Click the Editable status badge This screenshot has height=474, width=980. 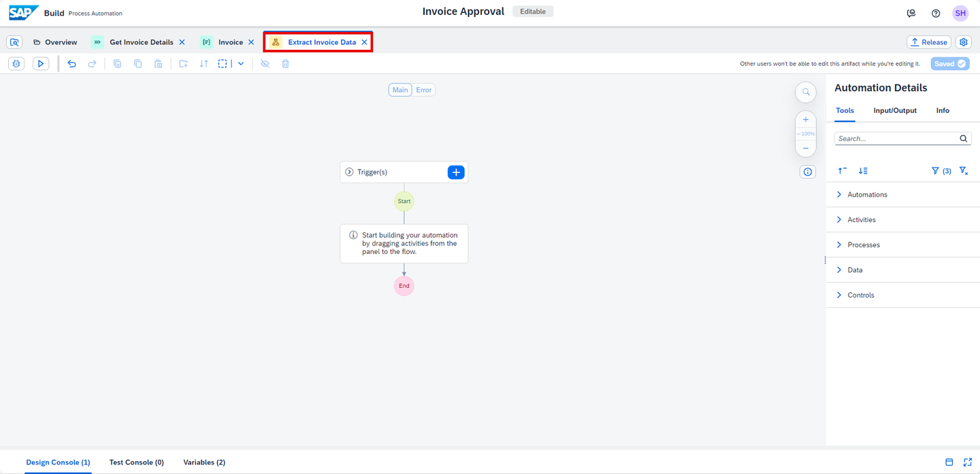[533, 12]
